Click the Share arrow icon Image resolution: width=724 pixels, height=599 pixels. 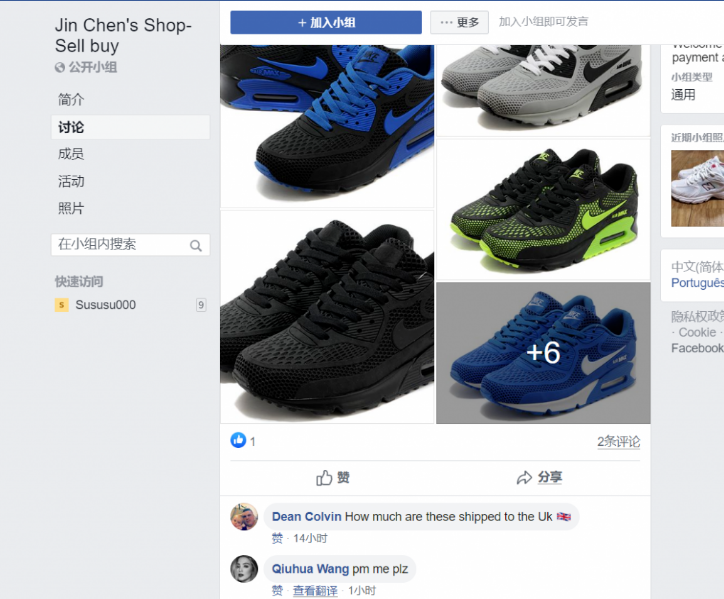click(x=524, y=478)
